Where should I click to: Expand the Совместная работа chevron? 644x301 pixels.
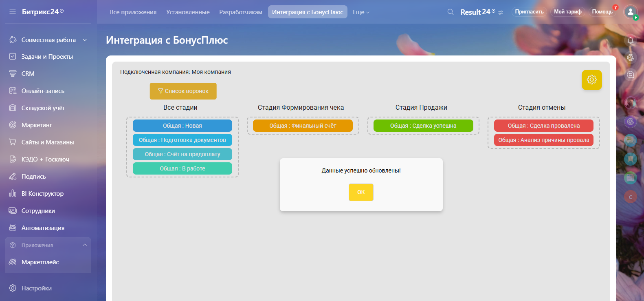tap(85, 40)
